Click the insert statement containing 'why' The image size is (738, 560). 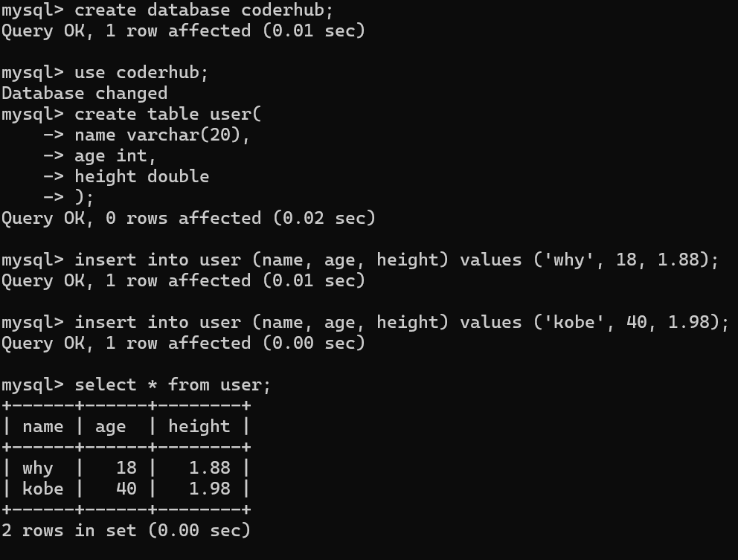coord(397,260)
